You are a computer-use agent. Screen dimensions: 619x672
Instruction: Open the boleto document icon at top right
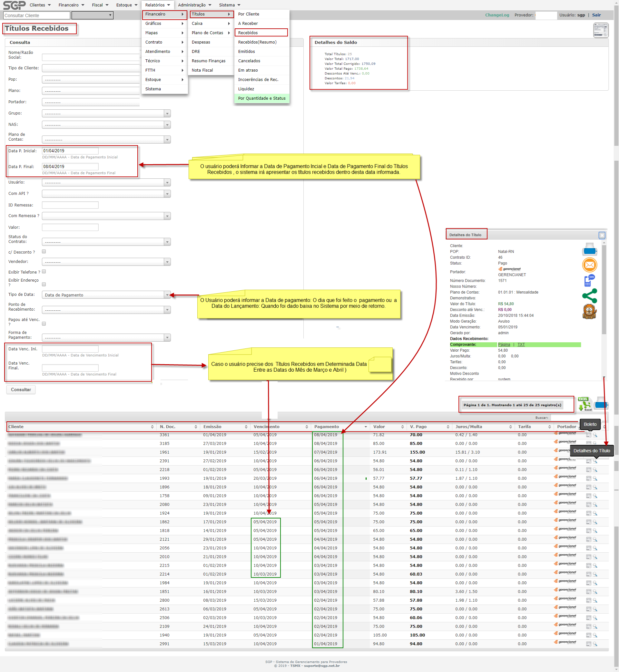[x=601, y=31]
